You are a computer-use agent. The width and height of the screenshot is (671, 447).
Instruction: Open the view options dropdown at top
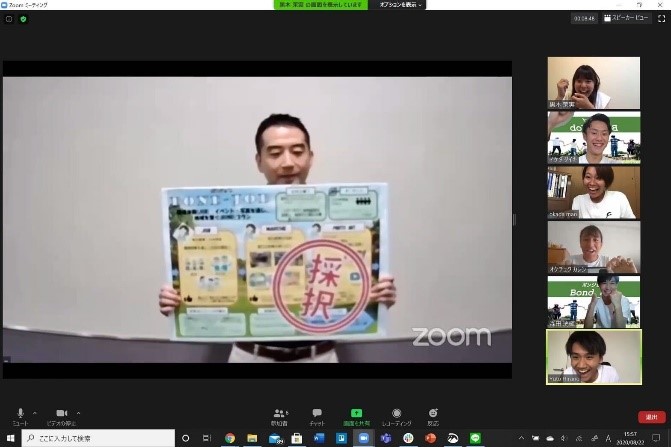coord(401,5)
